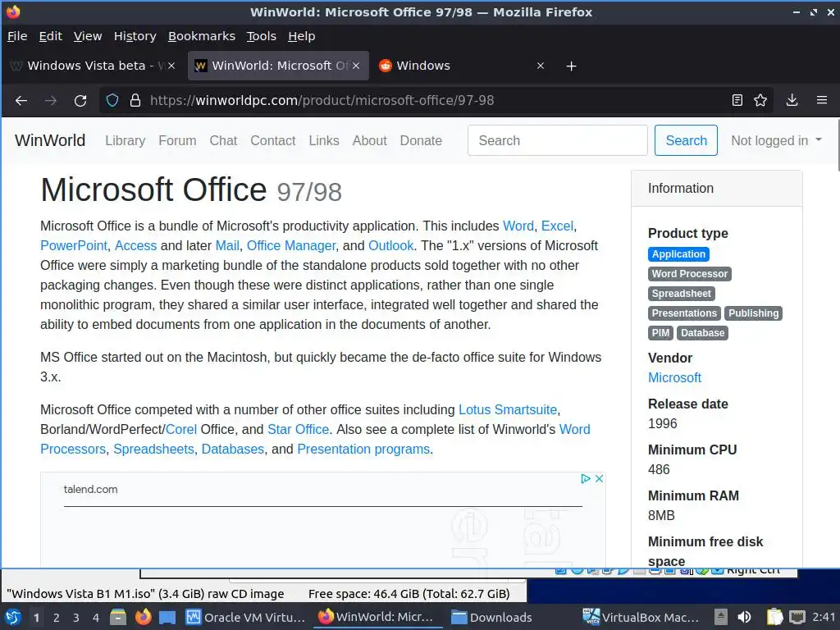Switch to virtual desktop 2
The height and width of the screenshot is (630, 840).
[57, 618]
